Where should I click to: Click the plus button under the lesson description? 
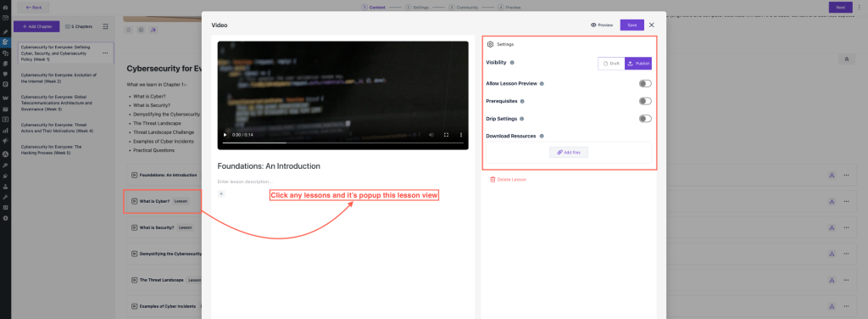point(221,193)
